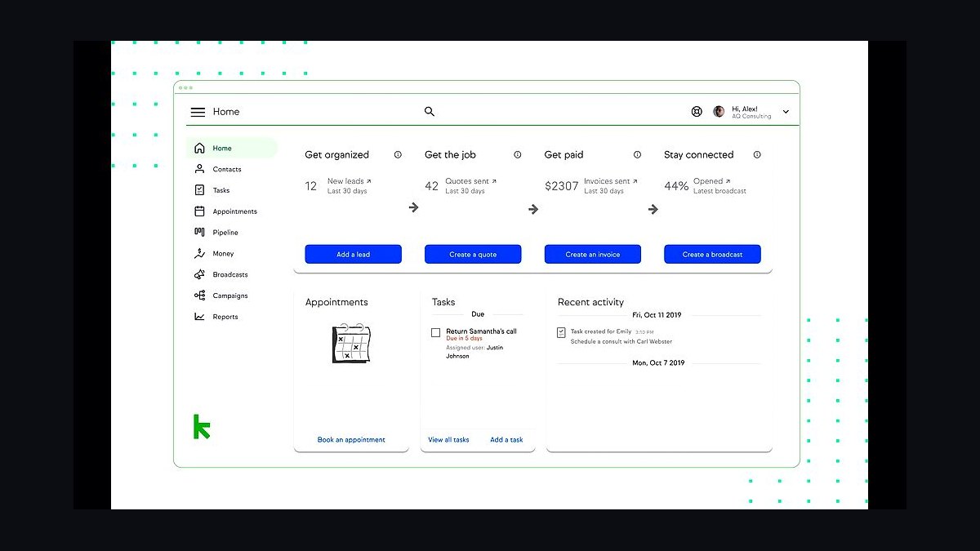980x551 pixels.
Task: Open the Quotes sent link
Action: (471, 181)
